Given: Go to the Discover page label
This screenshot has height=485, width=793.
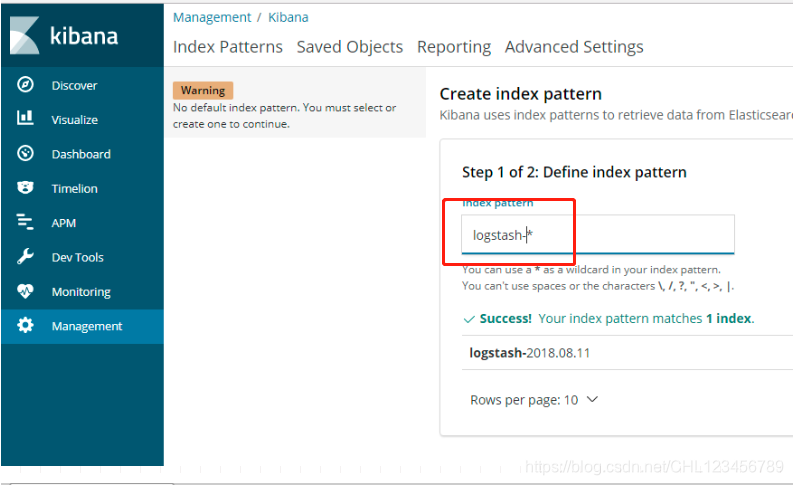Looking at the screenshot, I should coord(74,85).
